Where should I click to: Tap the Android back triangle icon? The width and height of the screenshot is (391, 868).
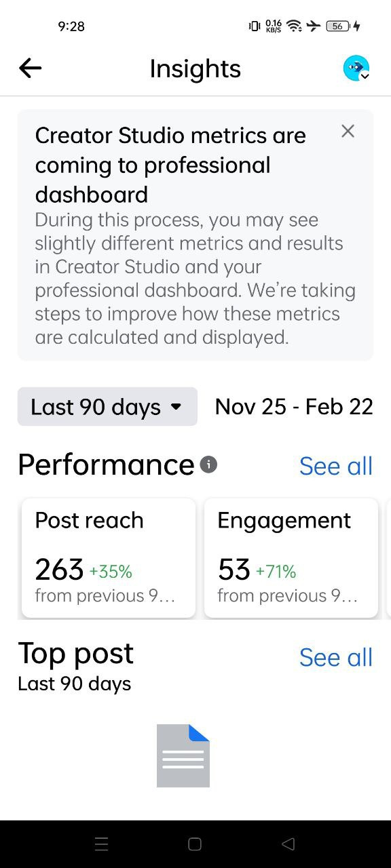pos(288,844)
